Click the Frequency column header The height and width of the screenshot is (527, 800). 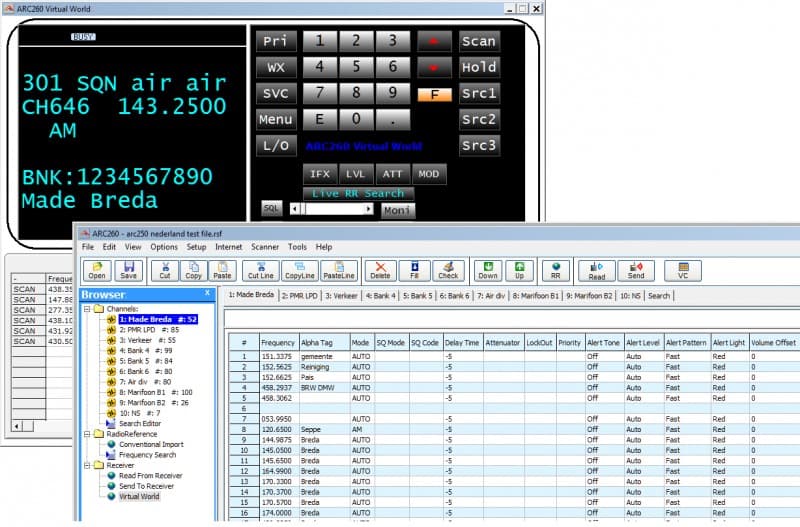tap(278, 343)
